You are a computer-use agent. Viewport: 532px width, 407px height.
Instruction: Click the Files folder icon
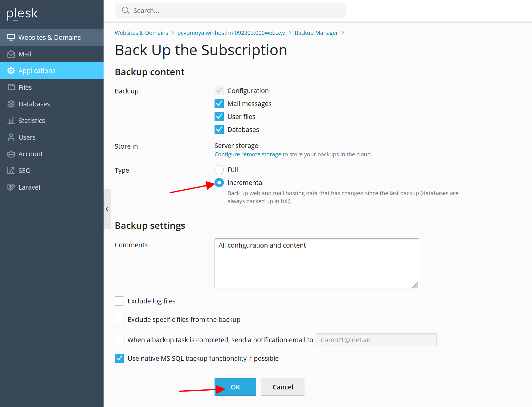(11, 87)
